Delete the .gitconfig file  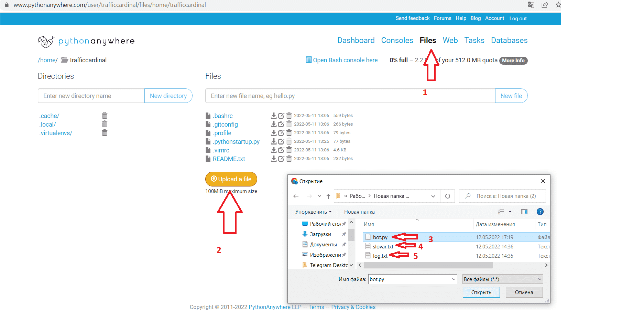[289, 124]
